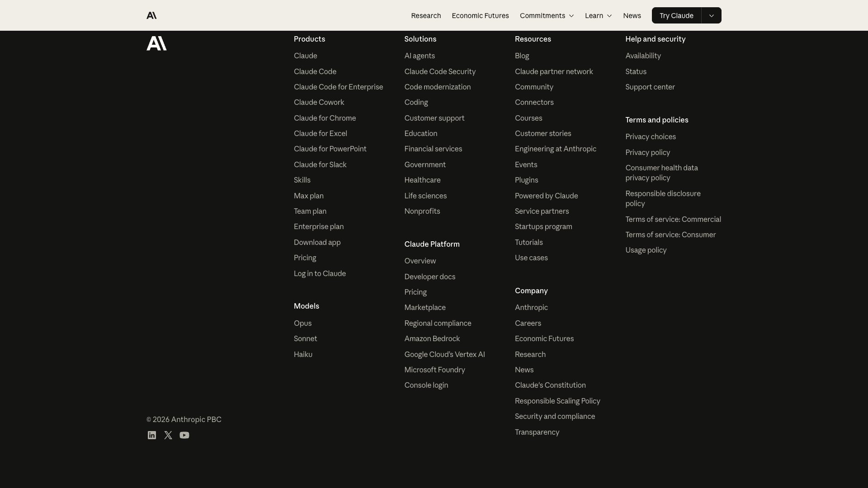This screenshot has height=488, width=868.
Task: Click Claude for Excel under Products
Action: [320, 133]
